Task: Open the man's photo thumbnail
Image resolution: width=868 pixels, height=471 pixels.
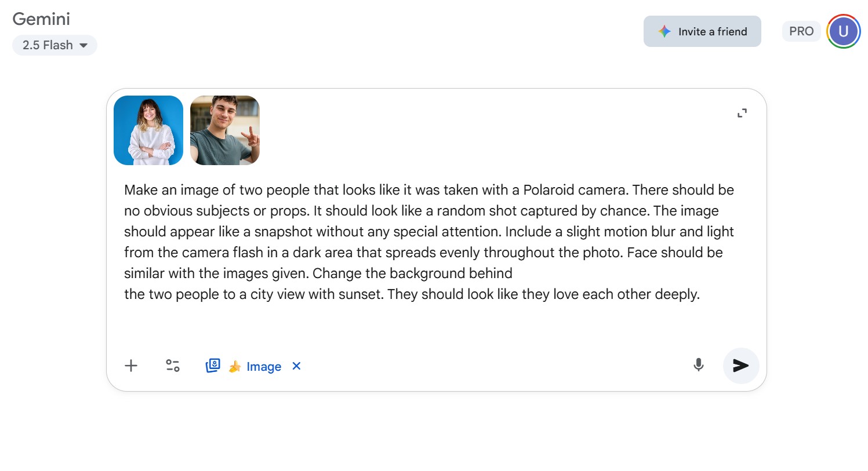Action: point(224,130)
